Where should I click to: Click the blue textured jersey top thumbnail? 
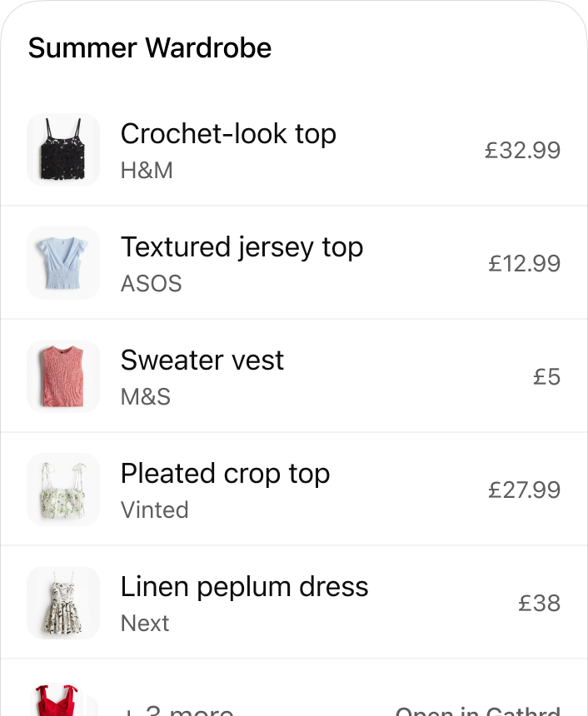click(x=63, y=263)
